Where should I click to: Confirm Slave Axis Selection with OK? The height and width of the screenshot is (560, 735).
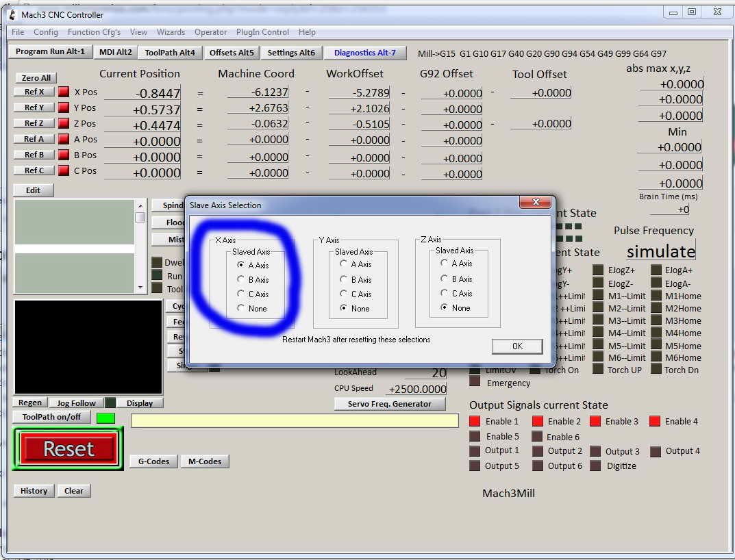(x=517, y=346)
